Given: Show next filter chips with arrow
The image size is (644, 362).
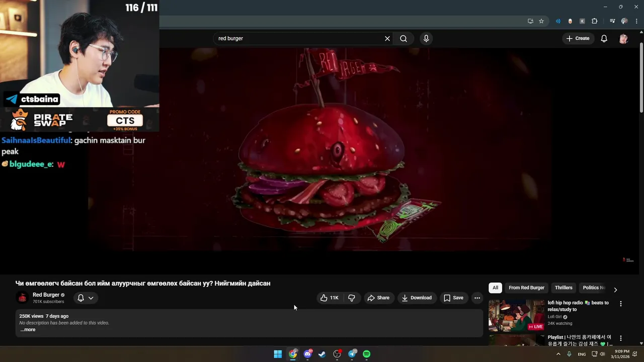Looking at the screenshot, I should click(x=615, y=290).
